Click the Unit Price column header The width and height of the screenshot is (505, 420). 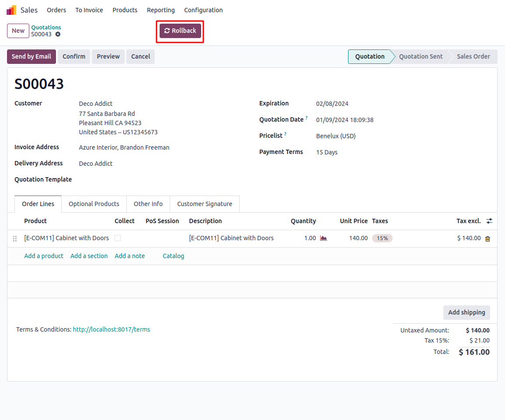click(354, 221)
